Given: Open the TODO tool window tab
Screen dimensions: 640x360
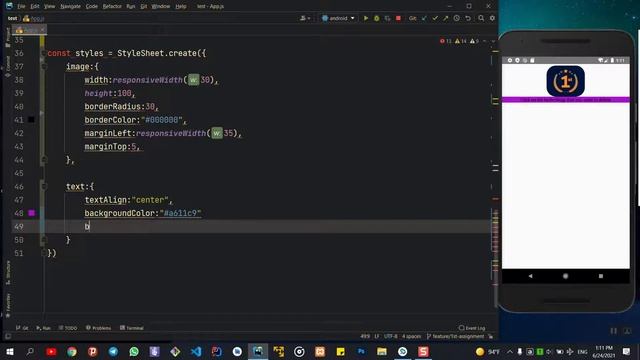Looking at the screenshot, I should click(68, 328).
